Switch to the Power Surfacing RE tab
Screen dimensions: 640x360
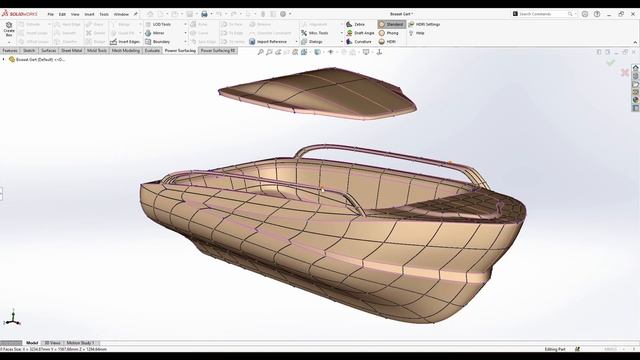(218, 51)
